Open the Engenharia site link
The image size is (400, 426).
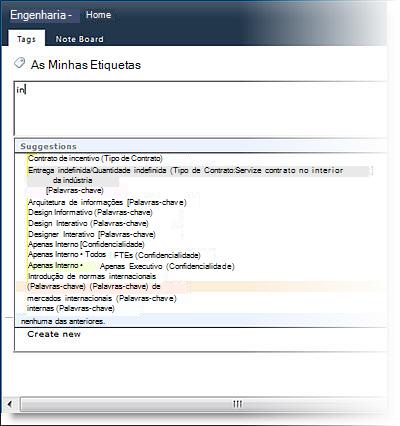(41, 15)
